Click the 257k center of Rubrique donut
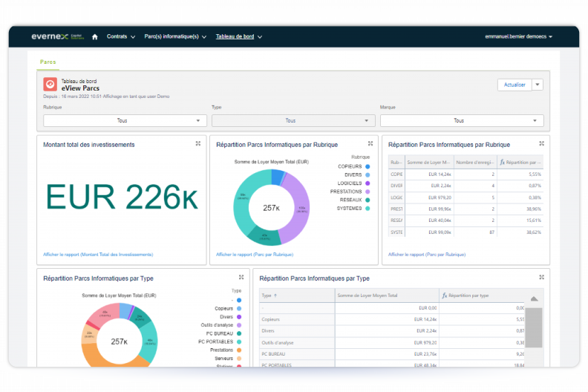 (271, 208)
